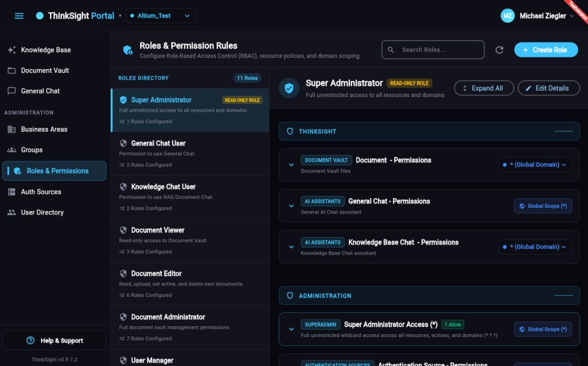Expand Super Administrator Access rule chevron
588x366 pixels.
[x=292, y=329]
